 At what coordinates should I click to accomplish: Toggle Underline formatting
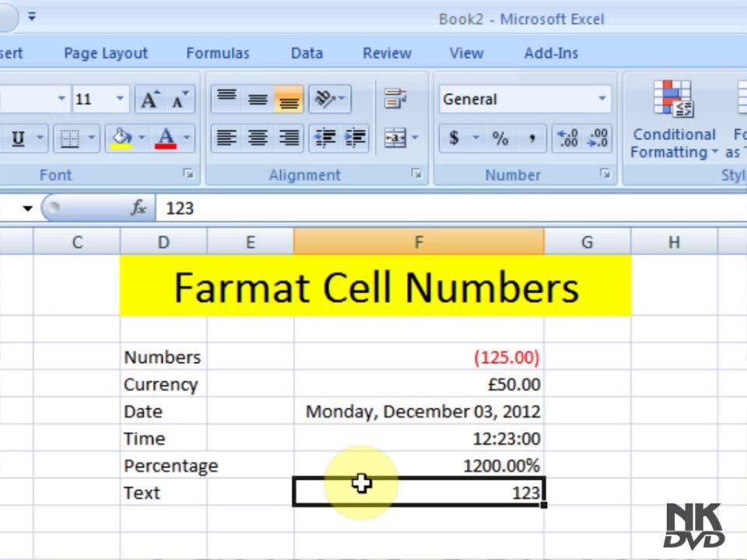(18, 138)
